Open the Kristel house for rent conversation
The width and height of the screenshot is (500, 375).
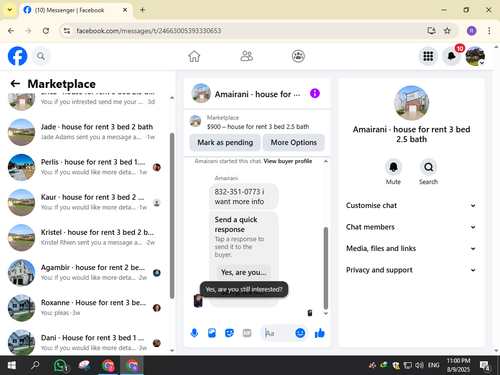click(86, 237)
